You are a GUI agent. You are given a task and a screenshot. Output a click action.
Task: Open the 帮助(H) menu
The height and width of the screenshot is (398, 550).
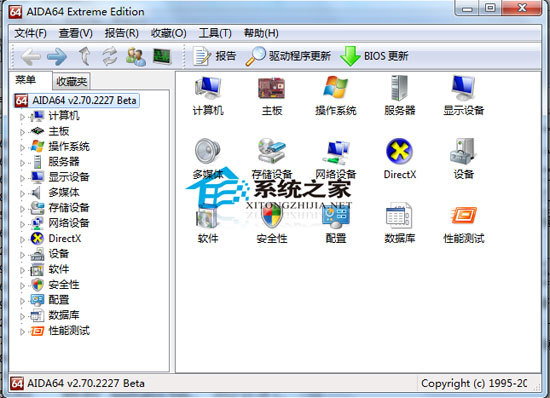(x=261, y=33)
